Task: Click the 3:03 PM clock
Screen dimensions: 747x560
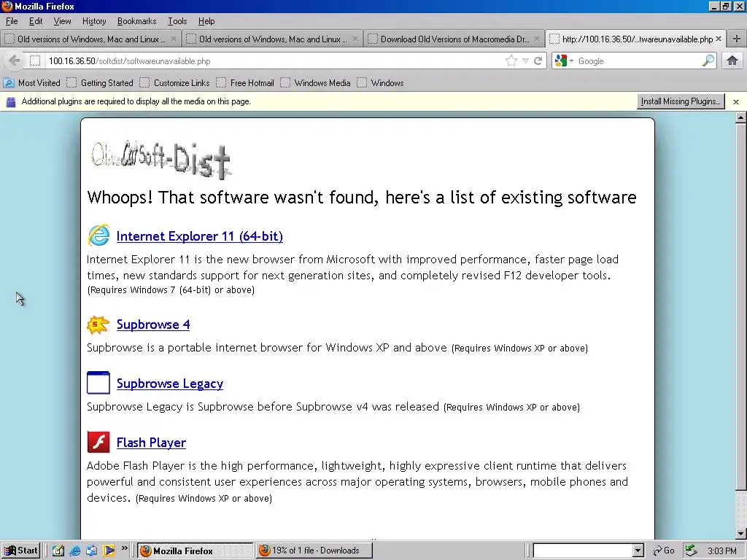Action: (721, 551)
